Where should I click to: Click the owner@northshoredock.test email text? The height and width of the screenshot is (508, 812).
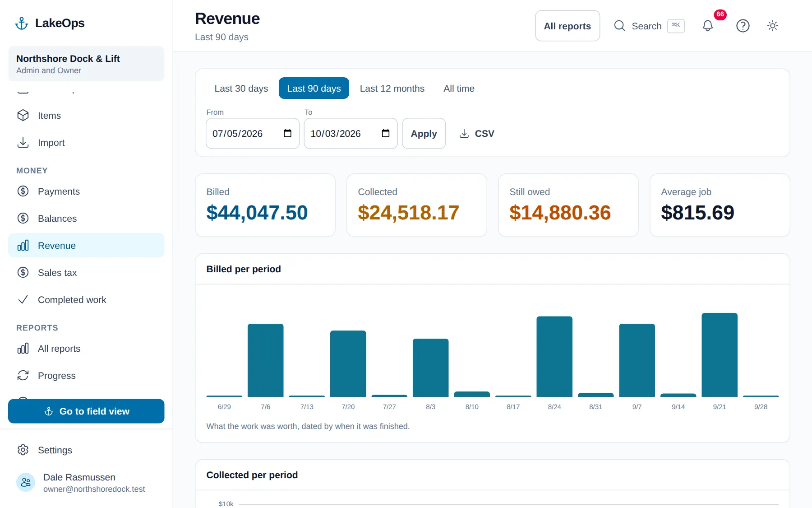(94, 489)
